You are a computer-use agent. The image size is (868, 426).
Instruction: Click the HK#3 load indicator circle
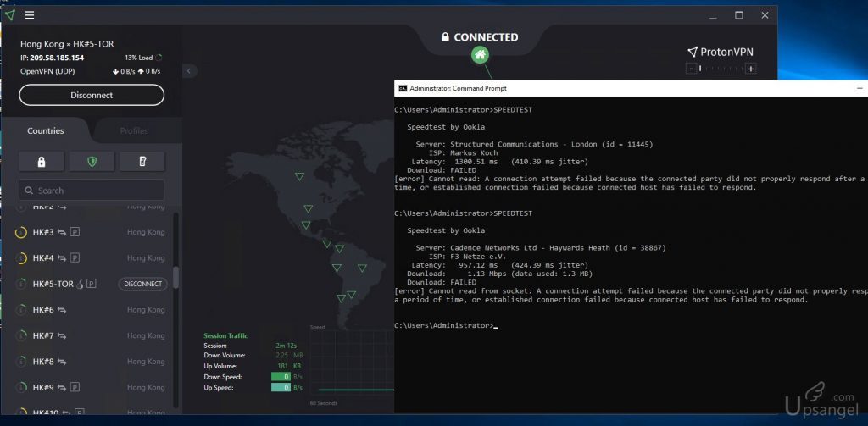click(x=21, y=232)
